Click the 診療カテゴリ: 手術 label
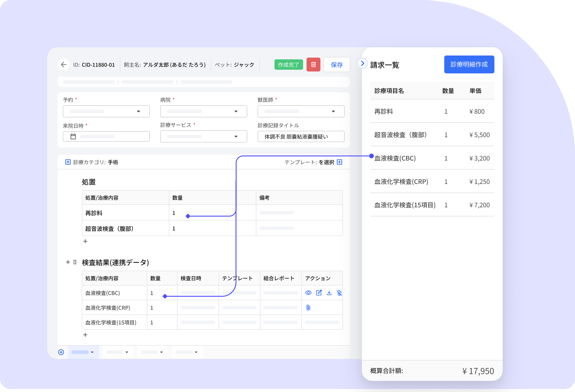This screenshot has height=392, width=575. coord(96,162)
